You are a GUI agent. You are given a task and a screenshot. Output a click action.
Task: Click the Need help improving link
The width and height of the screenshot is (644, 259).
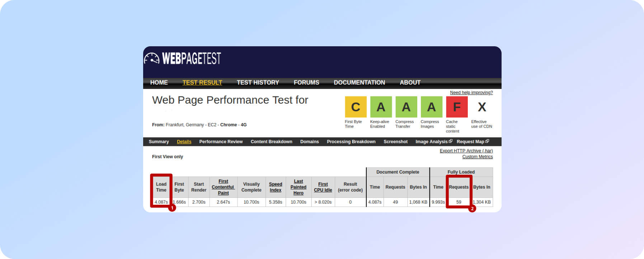pyautogui.click(x=471, y=93)
